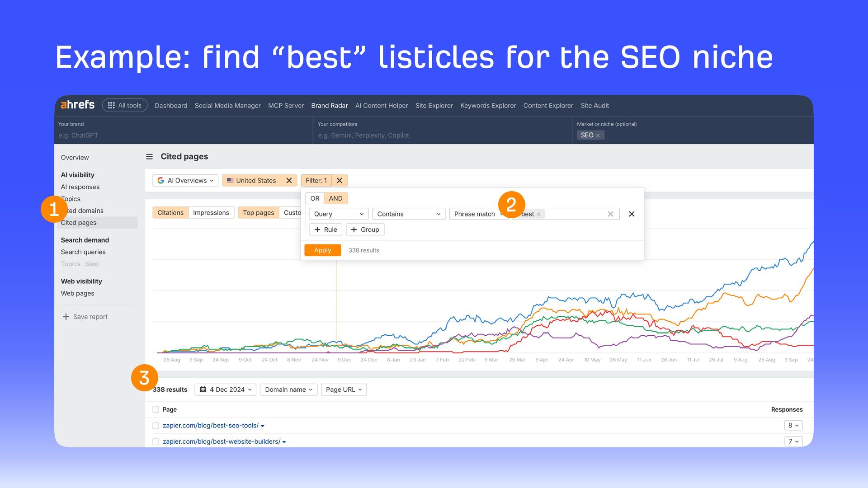
Task: Remove the SEO niche tag
Action: [x=598, y=136]
